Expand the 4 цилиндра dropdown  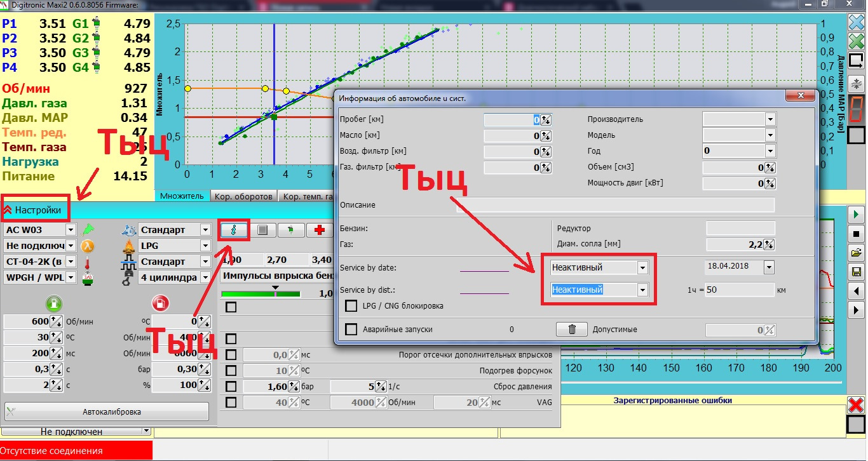[x=205, y=277]
